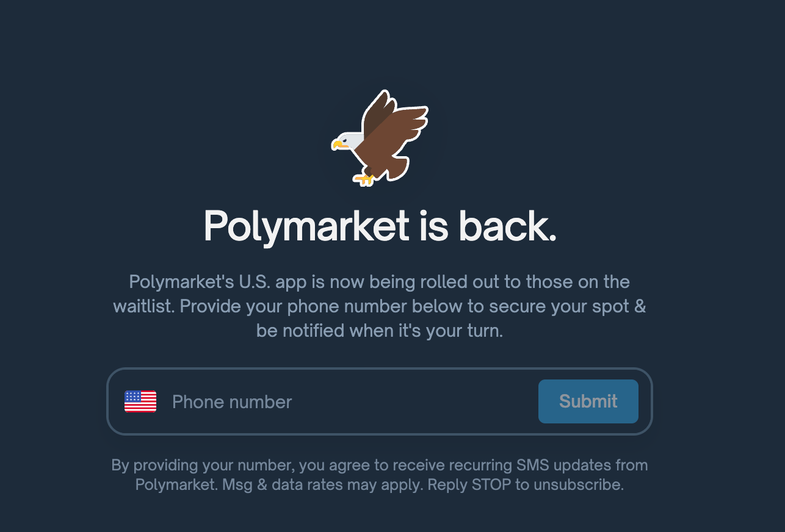The height and width of the screenshot is (532, 785).
Task: Click the word "Polymarket" in the heading
Action: (306, 226)
